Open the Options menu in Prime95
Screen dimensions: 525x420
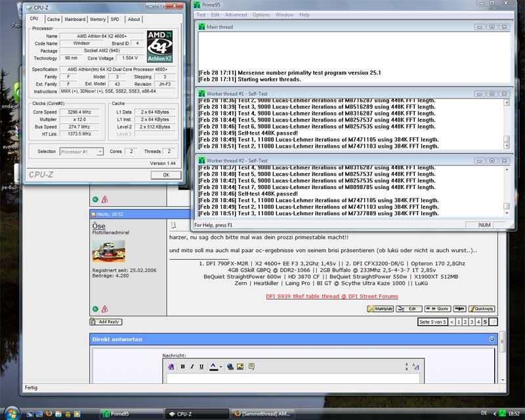[261, 14]
